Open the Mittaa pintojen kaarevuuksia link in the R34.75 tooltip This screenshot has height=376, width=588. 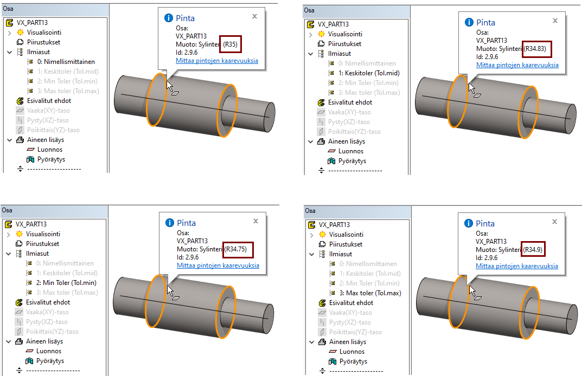click(x=218, y=265)
